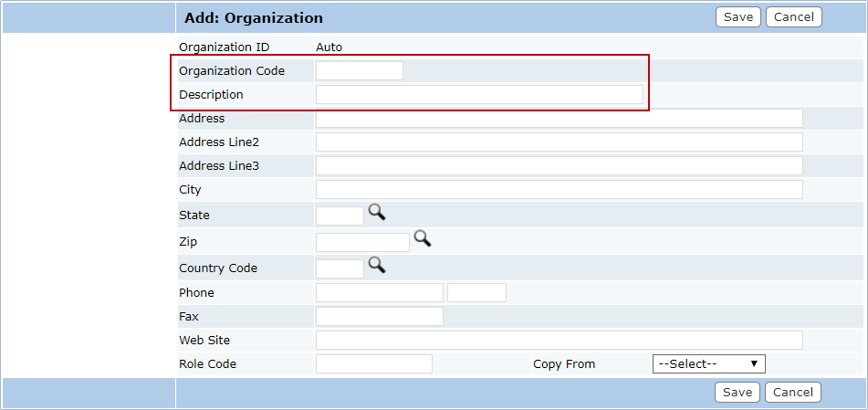868x410 pixels.
Task: Select the Address Line3 input box
Action: coord(559,165)
